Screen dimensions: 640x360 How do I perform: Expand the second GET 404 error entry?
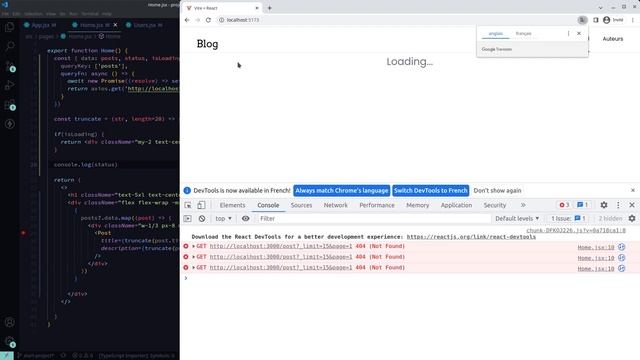[x=193, y=257]
